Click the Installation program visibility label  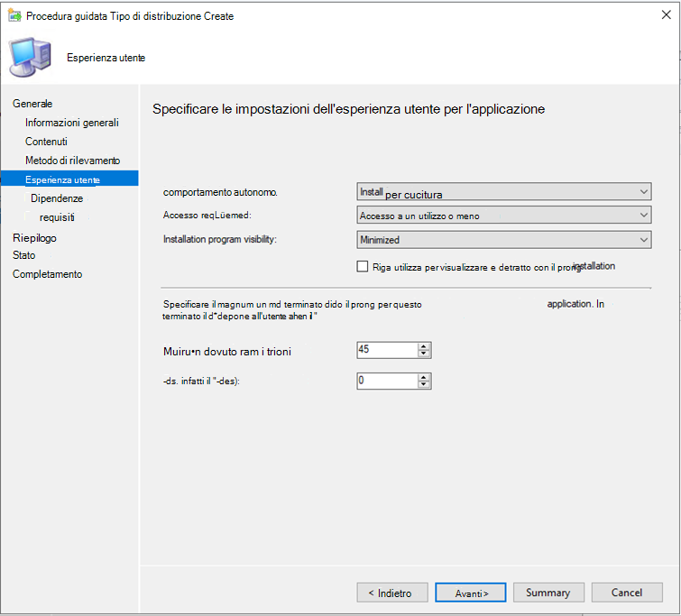pos(220,239)
